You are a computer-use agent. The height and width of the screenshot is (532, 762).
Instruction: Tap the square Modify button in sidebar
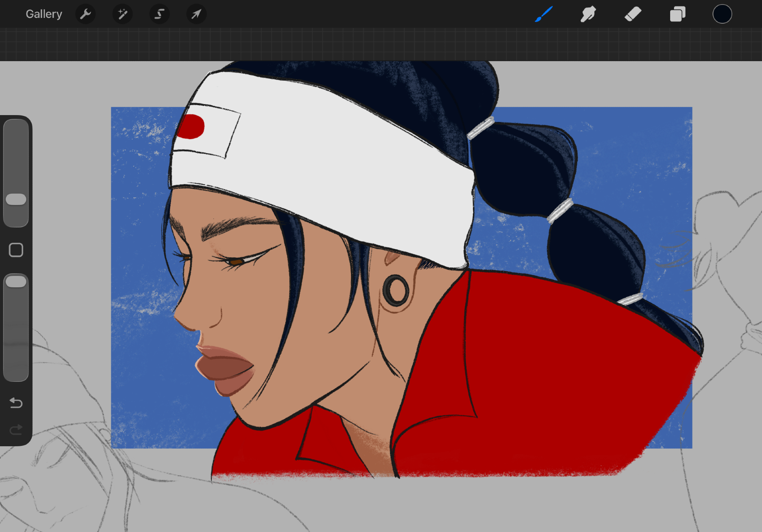16,250
